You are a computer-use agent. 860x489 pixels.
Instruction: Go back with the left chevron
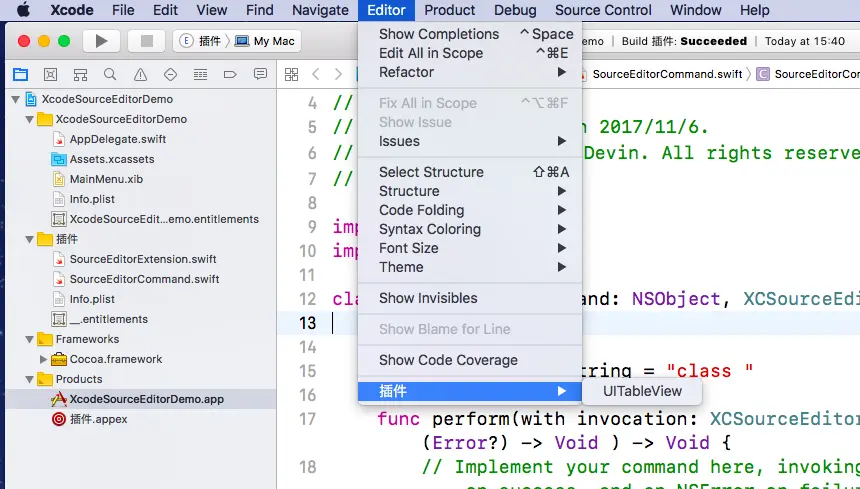point(315,74)
